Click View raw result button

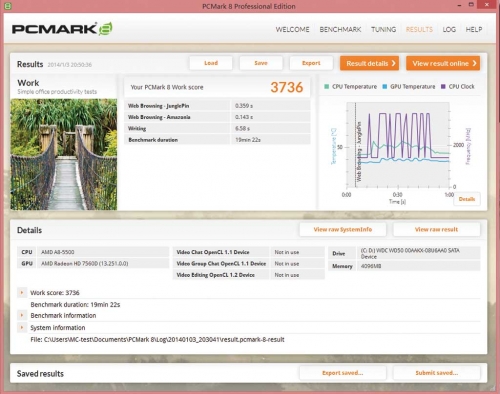pyautogui.click(x=437, y=229)
